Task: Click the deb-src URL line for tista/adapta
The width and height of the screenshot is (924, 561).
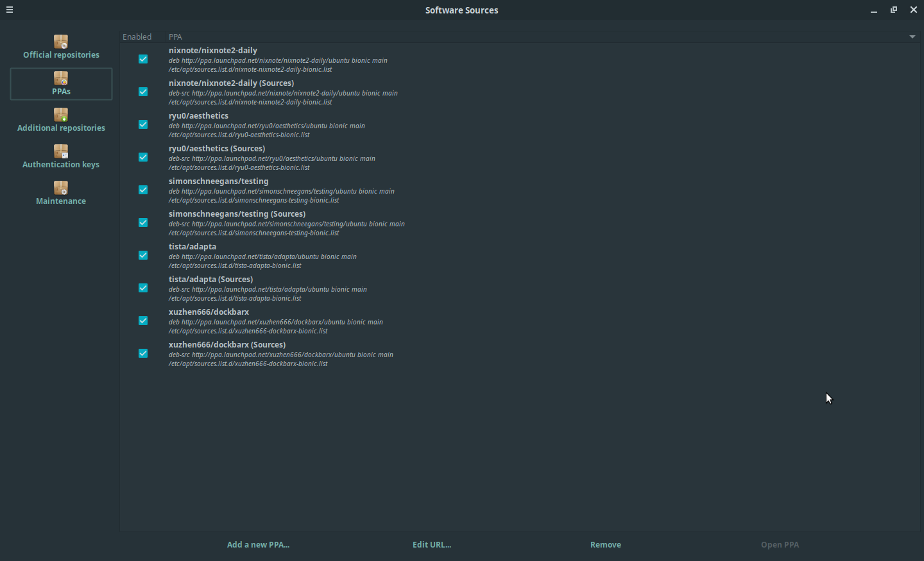Action: (x=268, y=290)
